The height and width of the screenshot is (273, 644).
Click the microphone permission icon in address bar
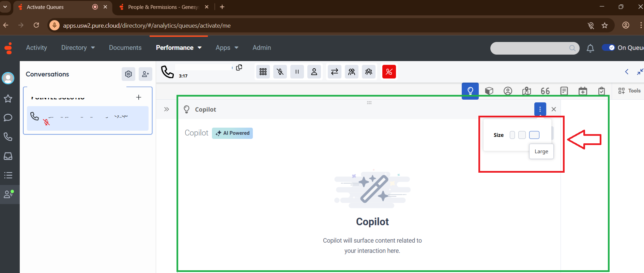point(55,25)
